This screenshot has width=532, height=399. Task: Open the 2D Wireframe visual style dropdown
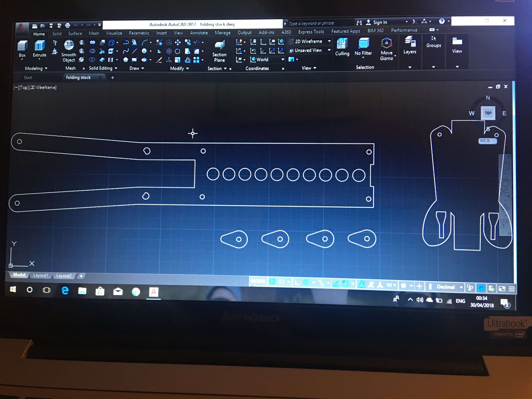[x=310, y=41]
